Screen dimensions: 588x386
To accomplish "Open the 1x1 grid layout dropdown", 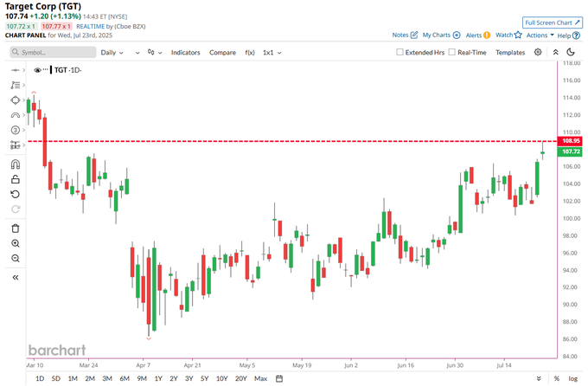I will pyautogui.click(x=272, y=53).
